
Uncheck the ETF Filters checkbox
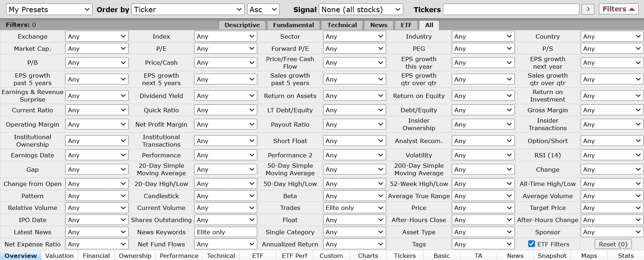point(531,244)
